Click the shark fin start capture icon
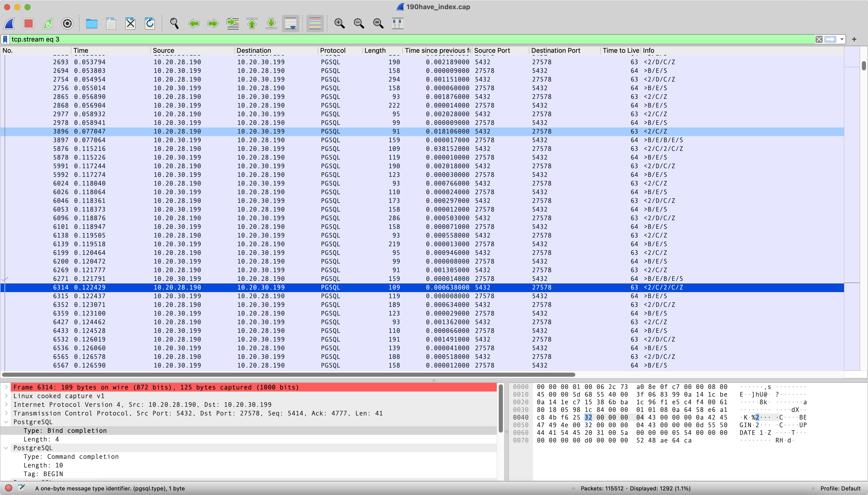 pyautogui.click(x=9, y=23)
